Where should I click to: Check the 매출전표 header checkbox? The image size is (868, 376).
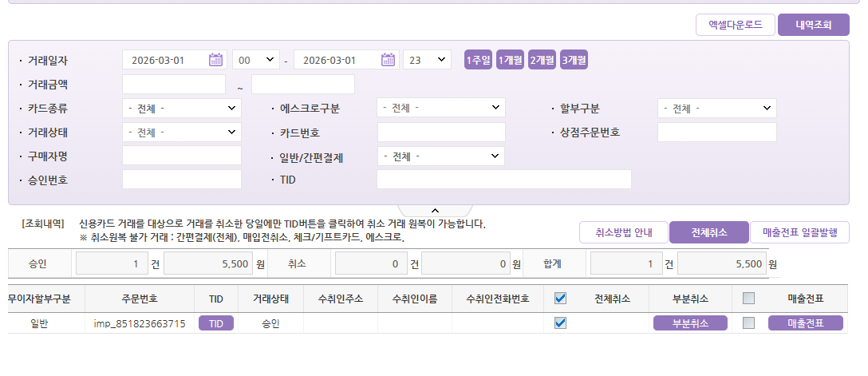click(x=748, y=299)
